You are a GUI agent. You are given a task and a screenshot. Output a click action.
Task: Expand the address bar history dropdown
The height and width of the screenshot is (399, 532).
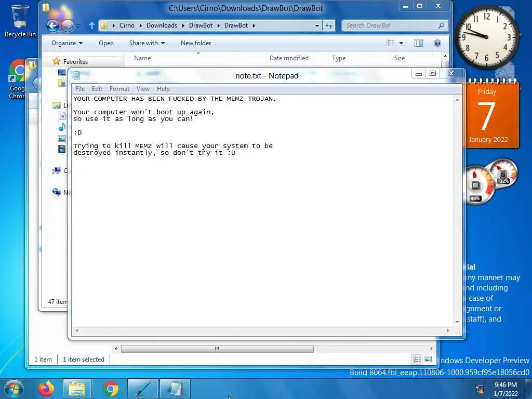[x=317, y=25]
